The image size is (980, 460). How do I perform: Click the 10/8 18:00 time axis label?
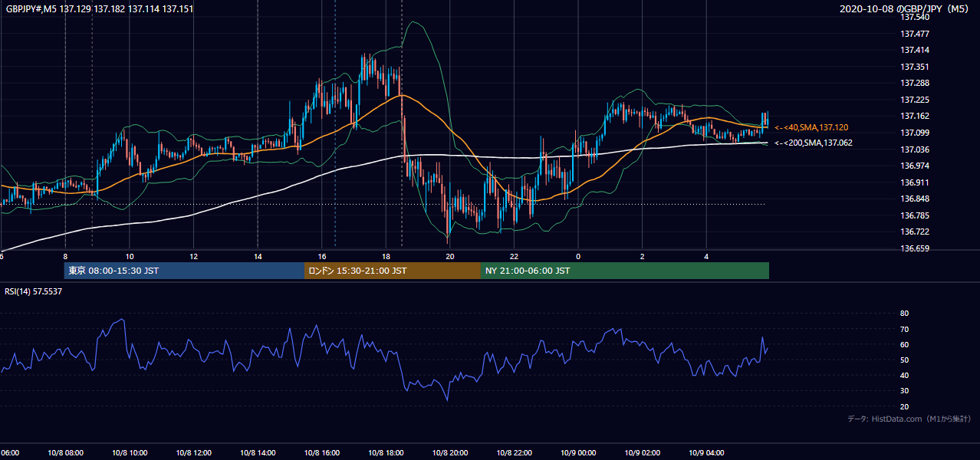pyautogui.click(x=386, y=453)
